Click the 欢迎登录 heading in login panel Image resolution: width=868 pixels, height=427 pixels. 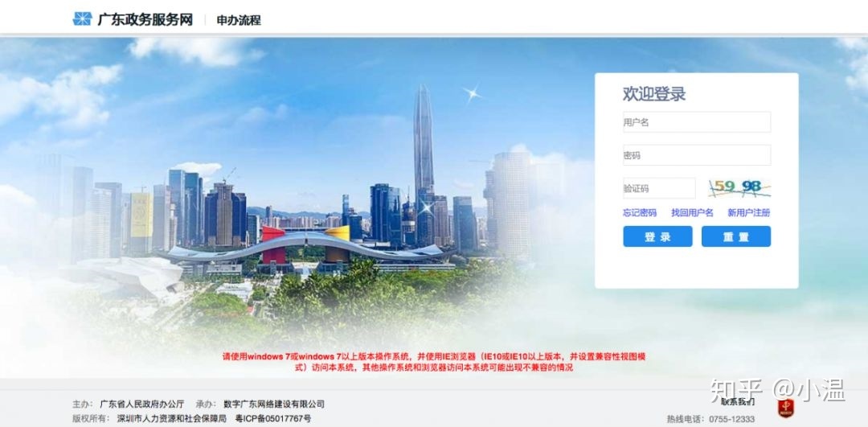point(654,93)
